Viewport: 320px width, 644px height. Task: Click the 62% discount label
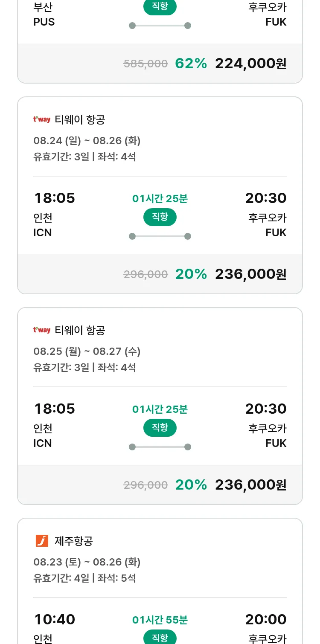tap(191, 64)
